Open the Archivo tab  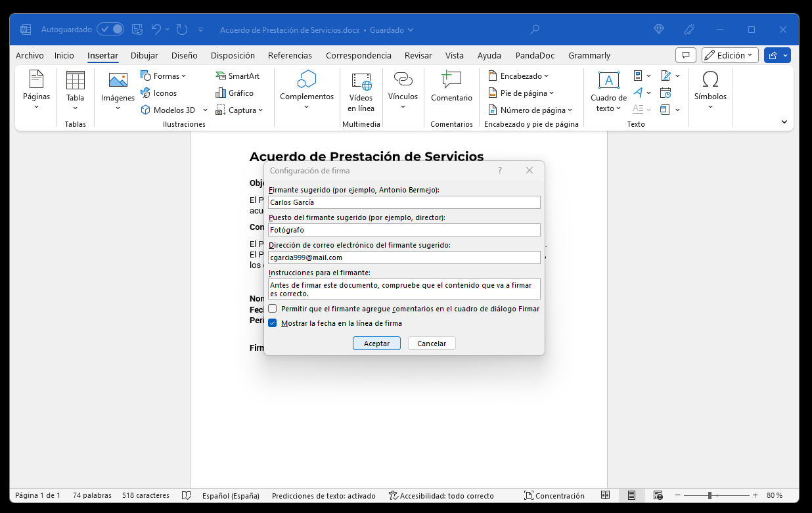30,55
